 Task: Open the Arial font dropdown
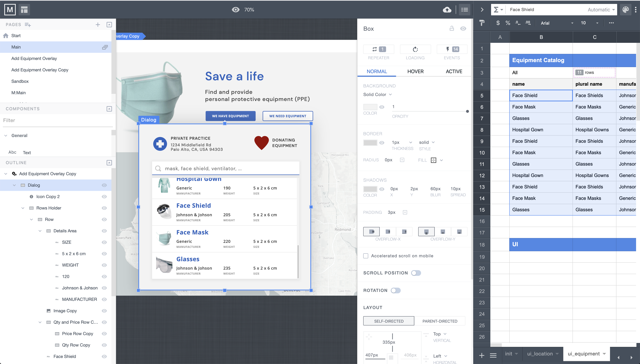click(557, 23)
